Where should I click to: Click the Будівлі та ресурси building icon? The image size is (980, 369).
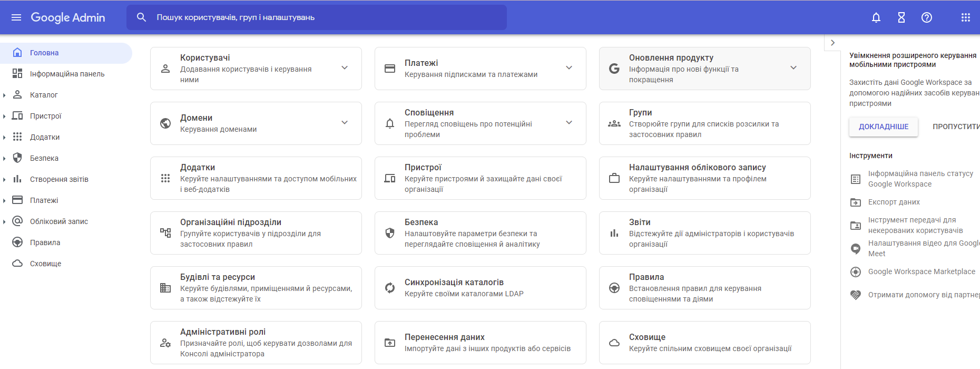(x=165, y=288)
